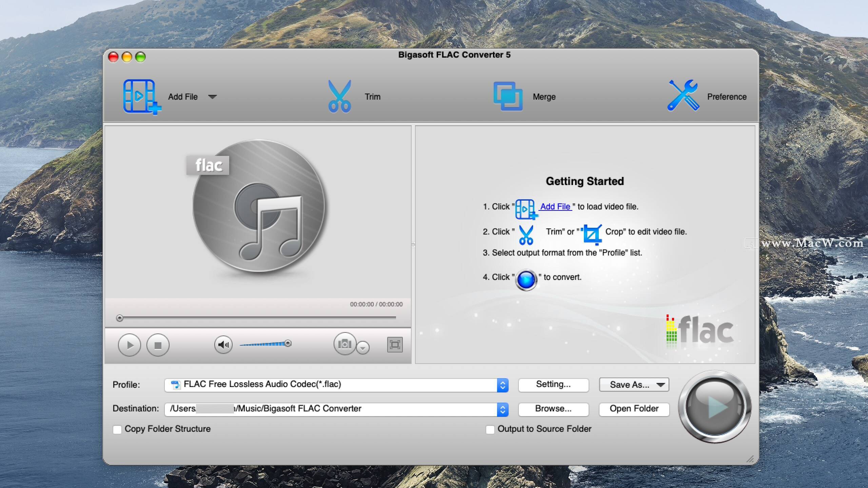Click the Add File link in Getting Started

point(555,206)
